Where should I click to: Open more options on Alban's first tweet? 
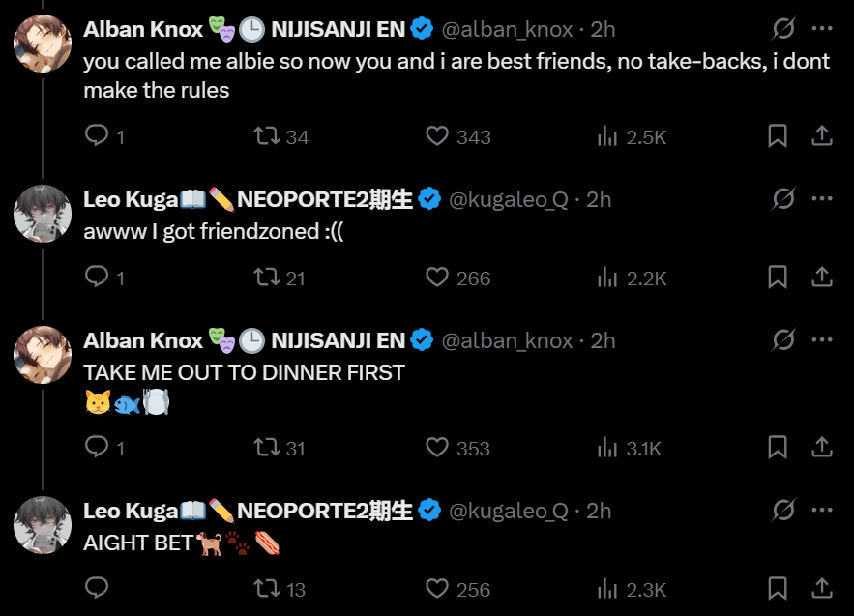click(822, 29)
